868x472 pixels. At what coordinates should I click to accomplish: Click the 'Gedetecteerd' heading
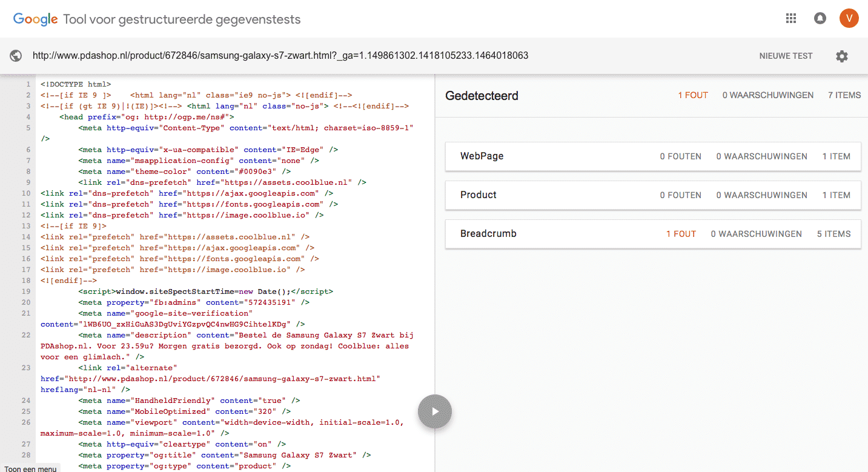[482, 96]
